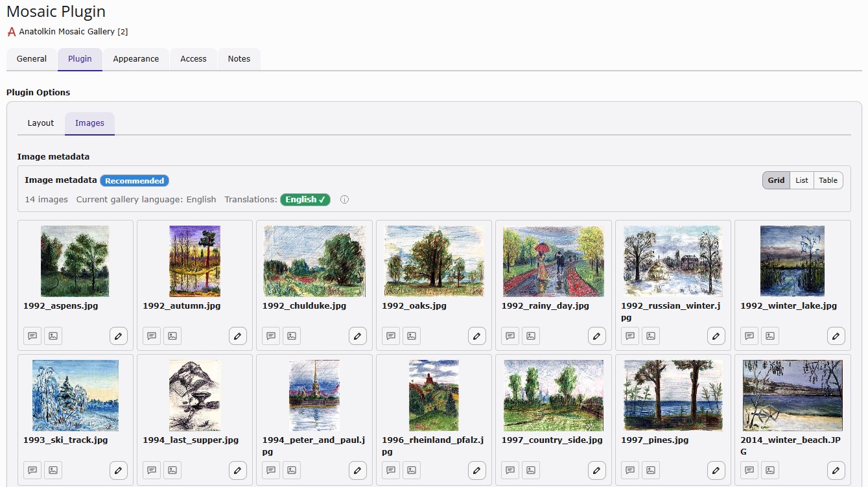Click the comment icon under 1993_ski_track.jpg
Screen dimensions: 868x487
32,470
